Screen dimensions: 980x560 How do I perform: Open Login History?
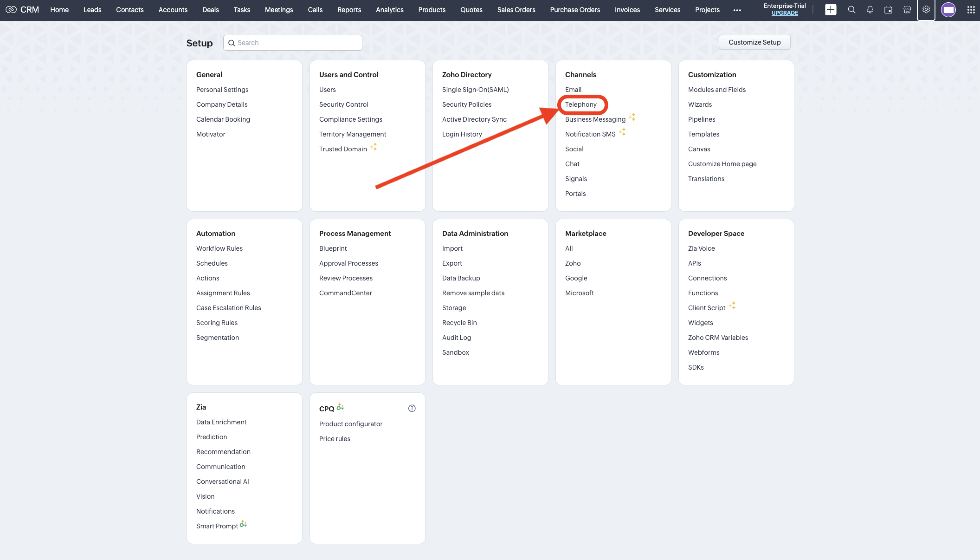462,134
